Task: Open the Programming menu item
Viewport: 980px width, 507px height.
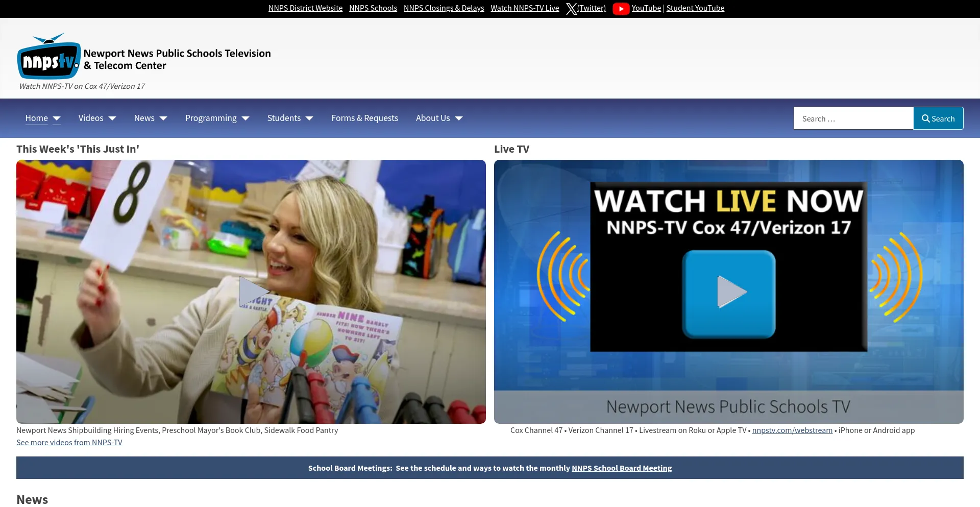Action: pos(211,118)
